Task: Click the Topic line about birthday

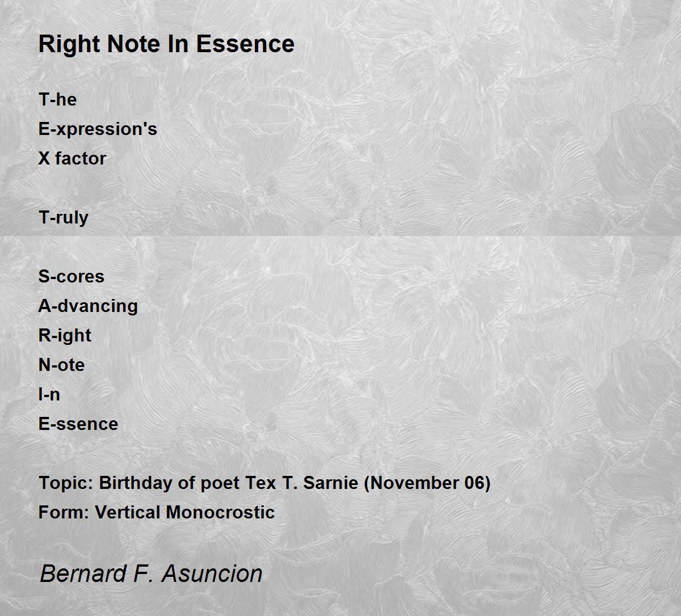Action: [264, 483]
